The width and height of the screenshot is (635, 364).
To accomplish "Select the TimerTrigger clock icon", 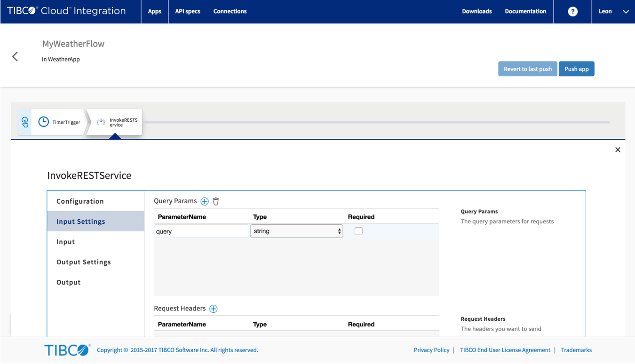I will pos(43,122).
